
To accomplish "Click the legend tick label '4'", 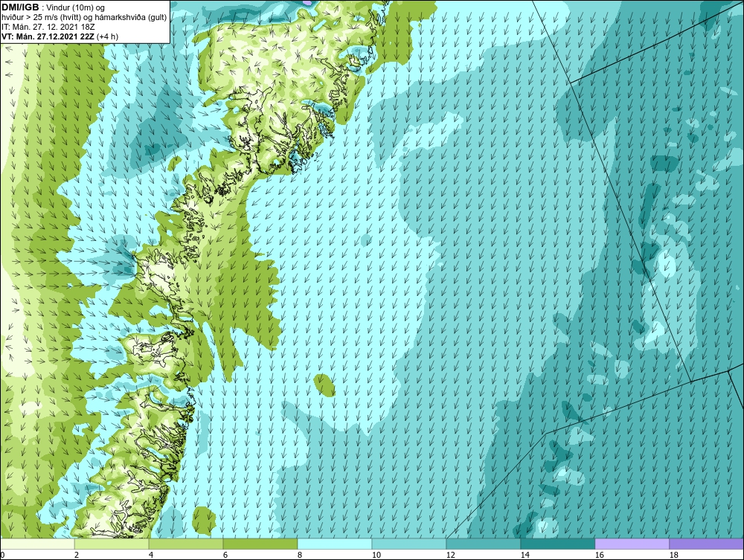I will 151,555.
